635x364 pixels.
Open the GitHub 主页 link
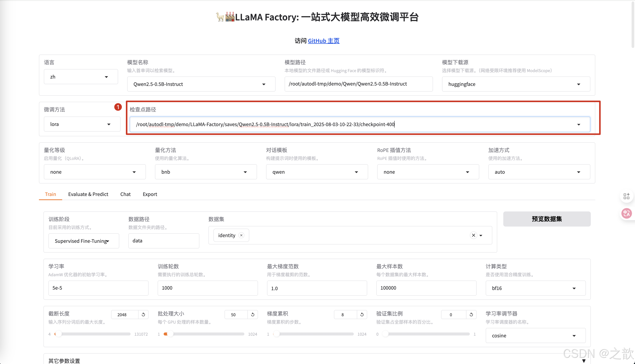point(324,41)
